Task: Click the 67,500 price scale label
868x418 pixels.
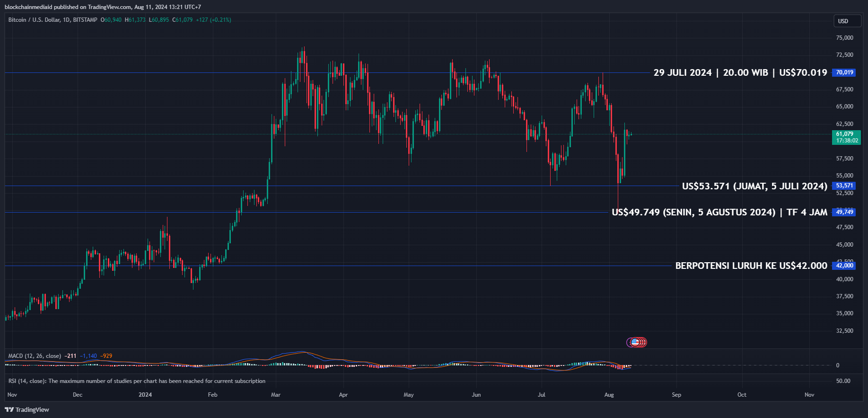Action: [845, 89]
